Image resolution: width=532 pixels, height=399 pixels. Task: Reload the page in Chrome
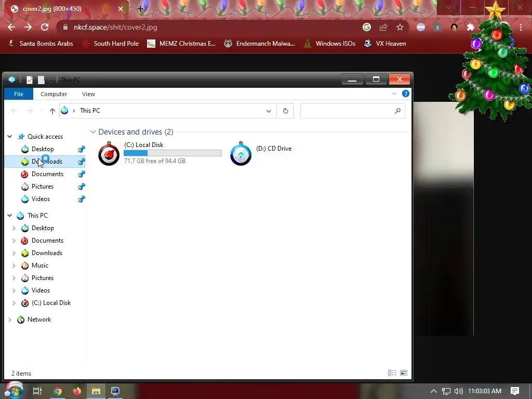tap(45, 27)
